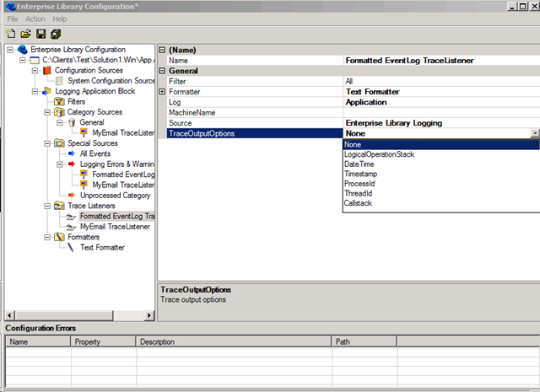The width and height of the screenshot is (540, 392).
Task: Collapse the (Name) property category
Action: click(x=162, y=50)
